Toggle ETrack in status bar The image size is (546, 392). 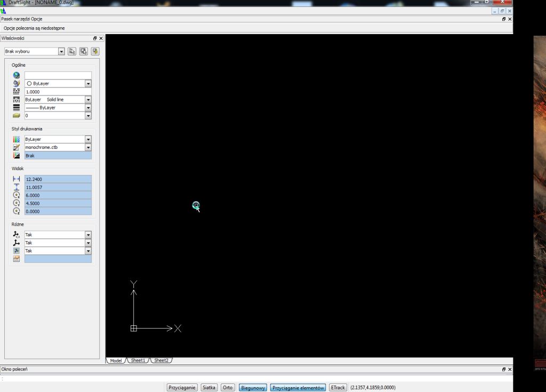click(x=338, y=388)
